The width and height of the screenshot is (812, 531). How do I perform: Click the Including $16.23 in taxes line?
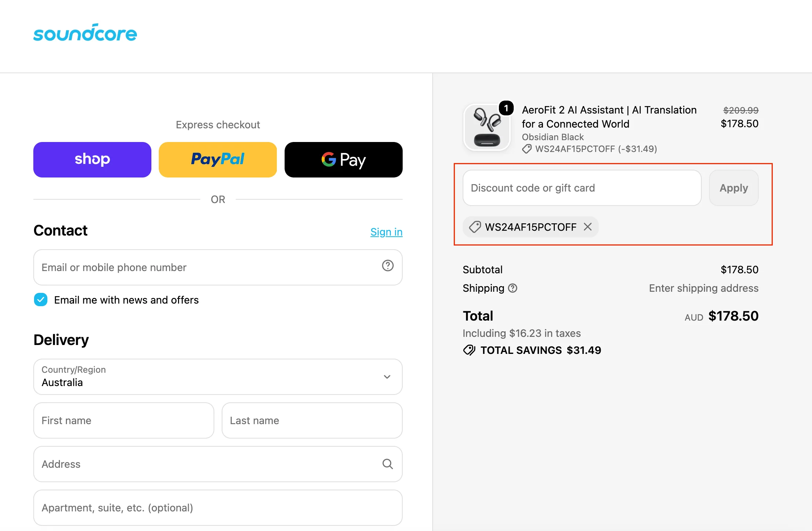pyautogui.click(x=521, y=333)
